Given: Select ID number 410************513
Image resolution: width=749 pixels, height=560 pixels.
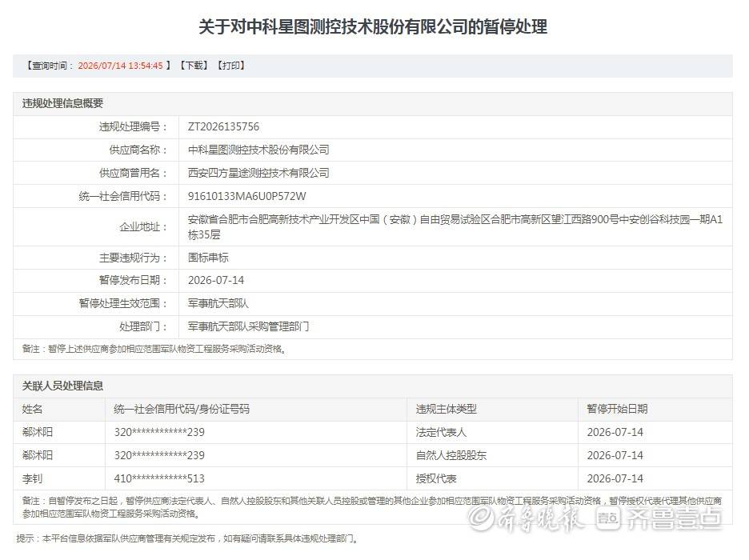Looking at the screenshot, I should [x=159, y=478].
